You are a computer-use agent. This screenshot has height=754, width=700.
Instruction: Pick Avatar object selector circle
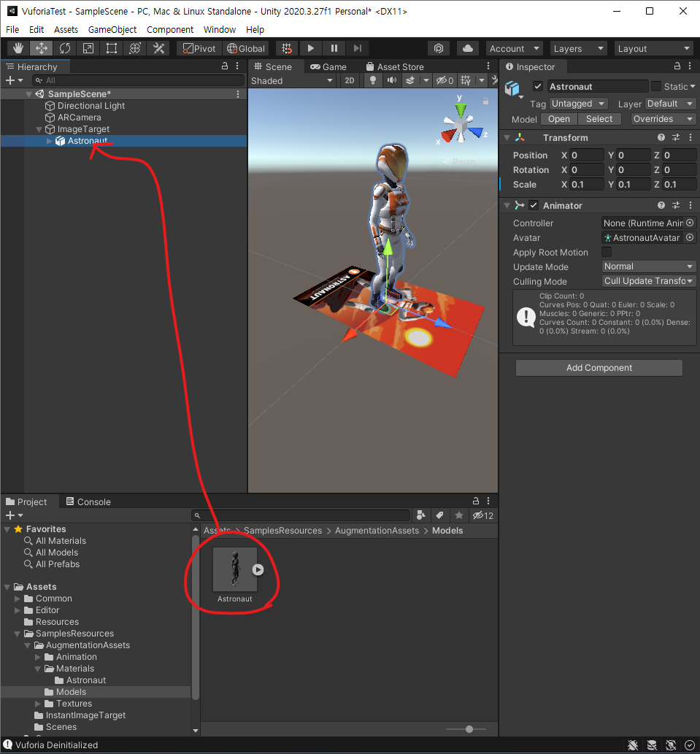pos(690,237)
